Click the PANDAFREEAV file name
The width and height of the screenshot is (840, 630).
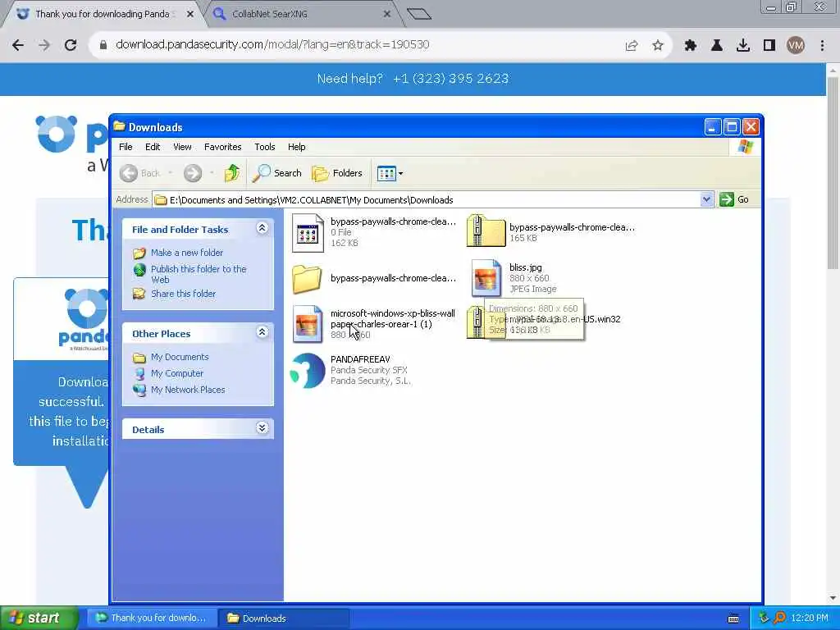coord(361,359)
